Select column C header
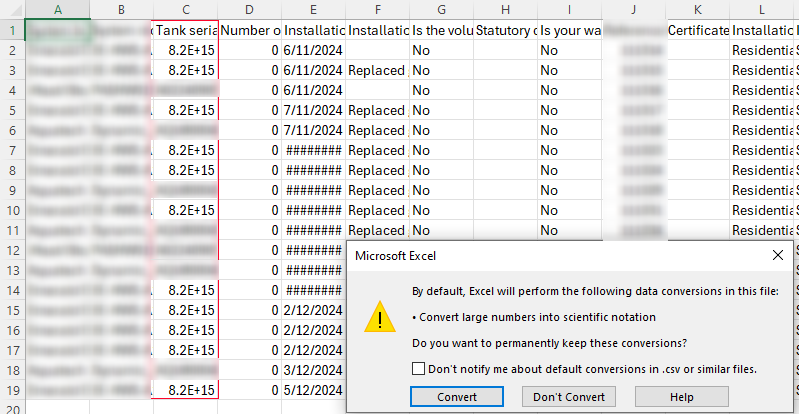 point(185,10)
